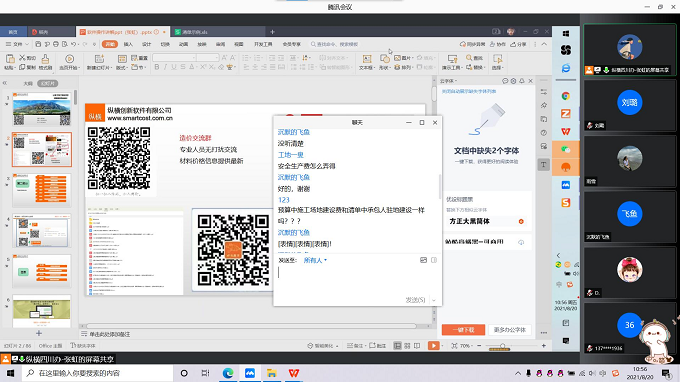
Task: Open the File menu dropdown
Action: [x=17, y=44]
